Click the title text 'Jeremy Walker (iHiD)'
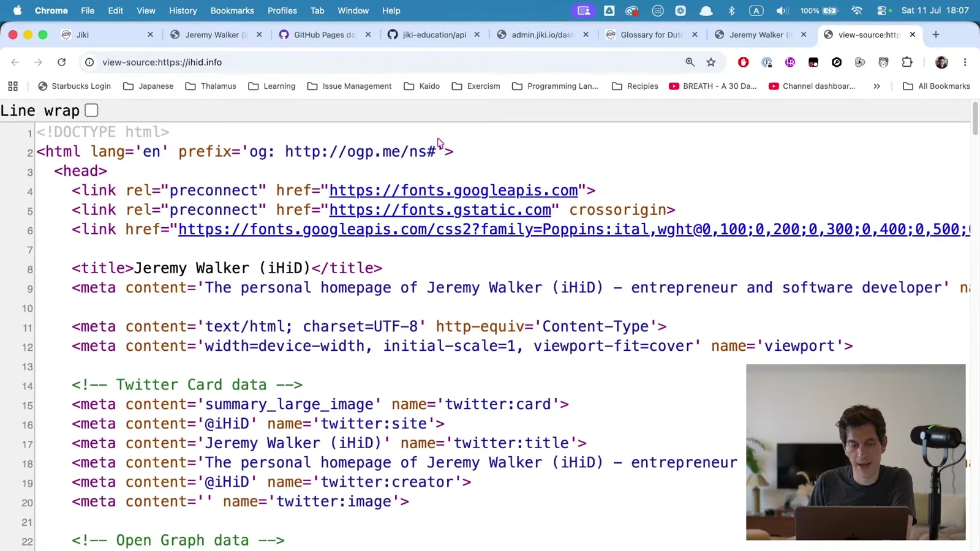The image size is (980, 551). pyautogui.click(x=222, y=268)
